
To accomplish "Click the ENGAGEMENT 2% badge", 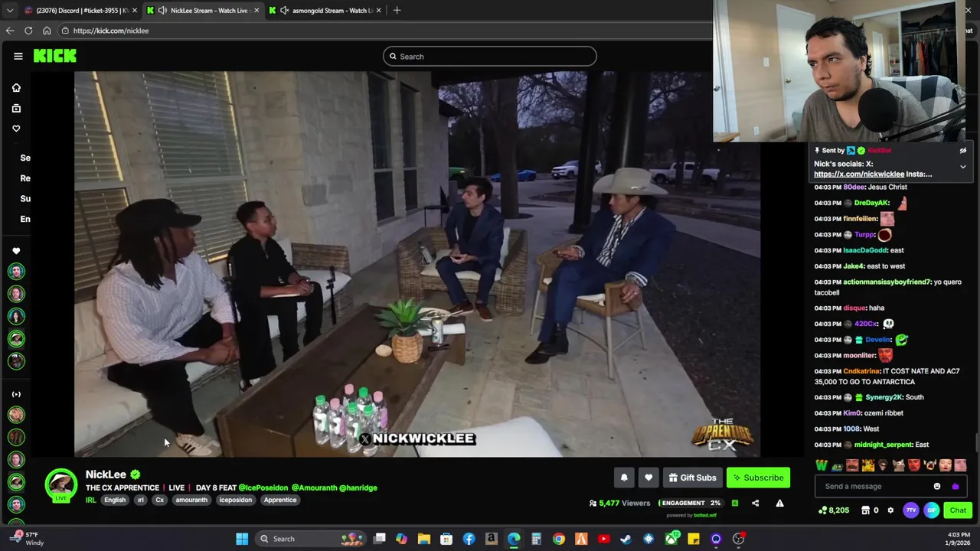I will pos(691,503).
